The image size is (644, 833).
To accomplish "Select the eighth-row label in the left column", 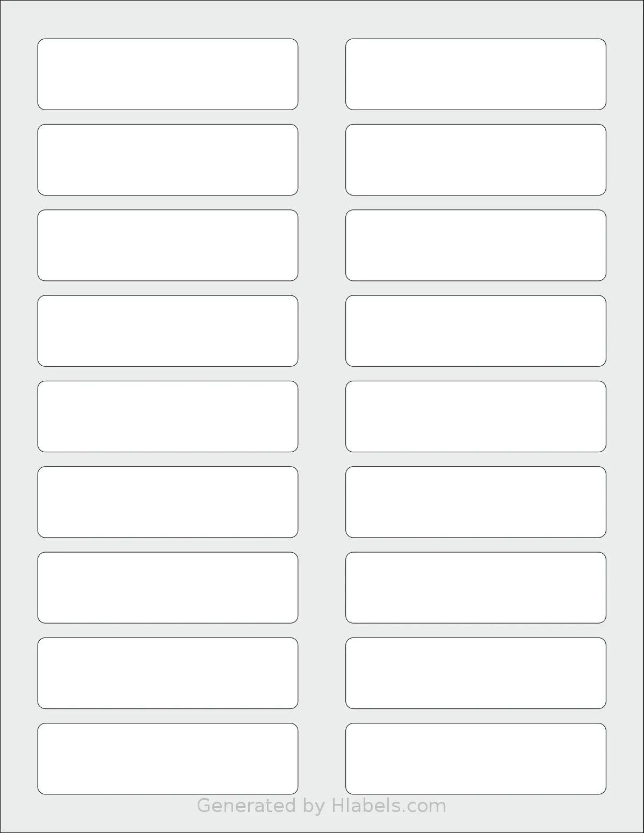I will click(168, 673).
